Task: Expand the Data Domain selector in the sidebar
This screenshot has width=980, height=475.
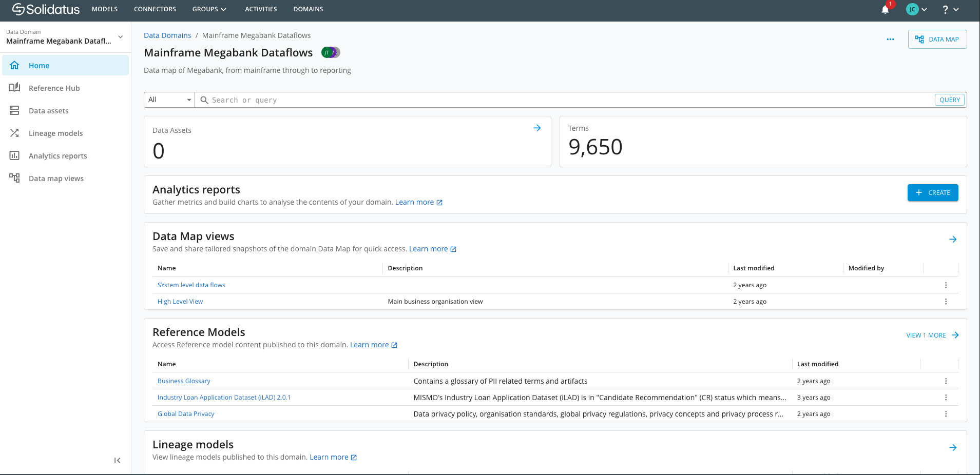Action: (65, 37)
